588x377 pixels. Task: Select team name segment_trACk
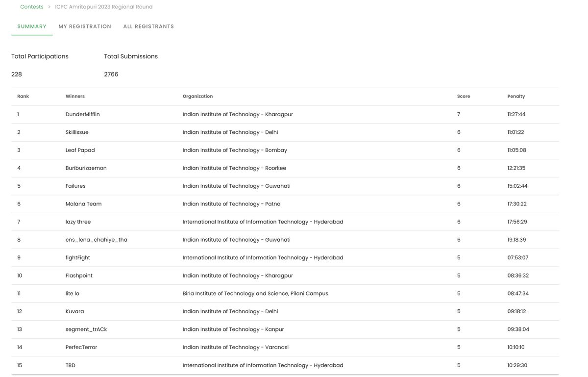tap(86, 329)
